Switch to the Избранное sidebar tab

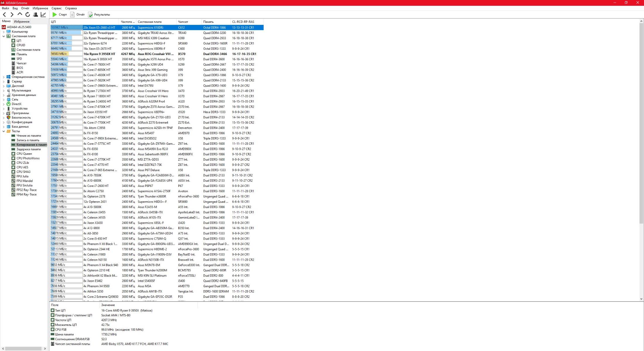point(22,21)
